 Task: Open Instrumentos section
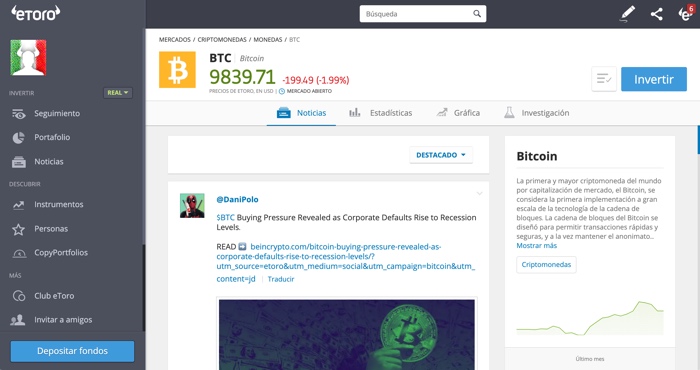(58, 204)
